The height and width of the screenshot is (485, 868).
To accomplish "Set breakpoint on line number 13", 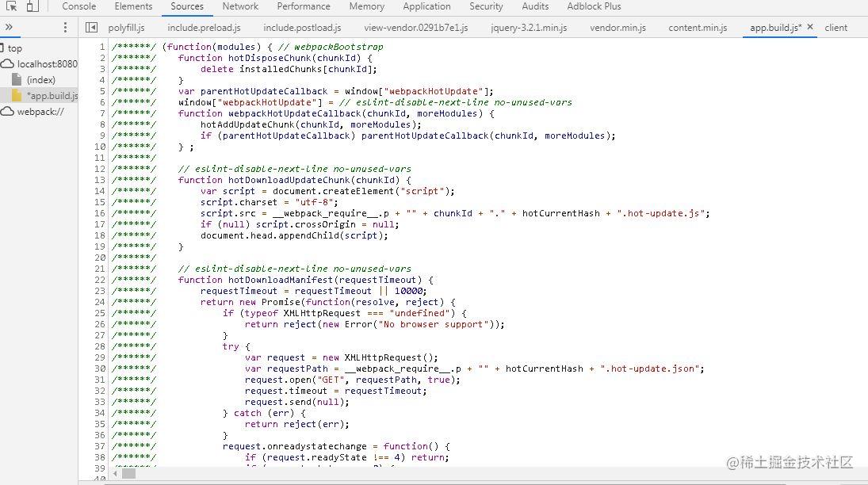I will [100, 180].
